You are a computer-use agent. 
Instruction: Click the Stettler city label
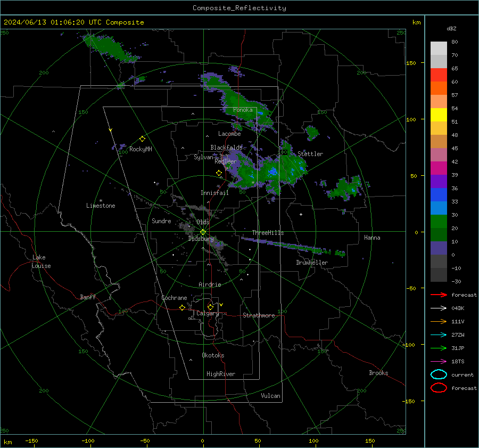point(310,154)
